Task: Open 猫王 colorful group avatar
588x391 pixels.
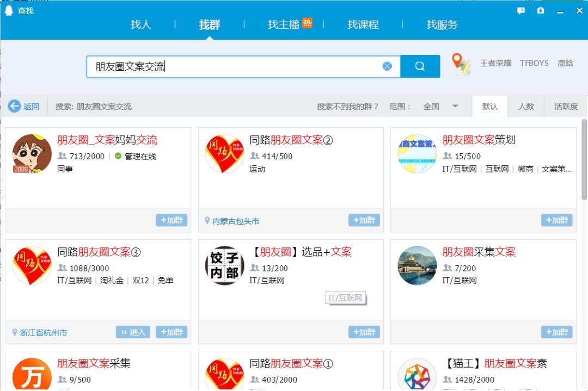Action: click(417, 374)
